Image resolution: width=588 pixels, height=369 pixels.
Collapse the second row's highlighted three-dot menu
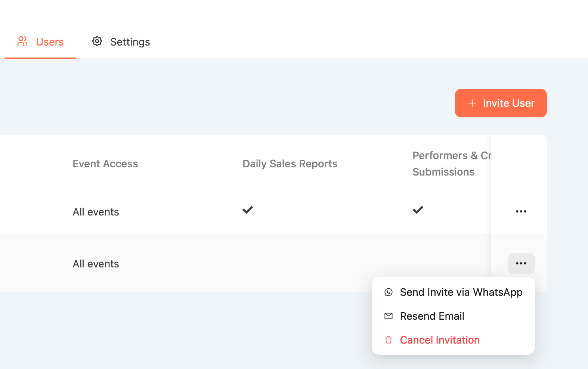pos(521,263)
